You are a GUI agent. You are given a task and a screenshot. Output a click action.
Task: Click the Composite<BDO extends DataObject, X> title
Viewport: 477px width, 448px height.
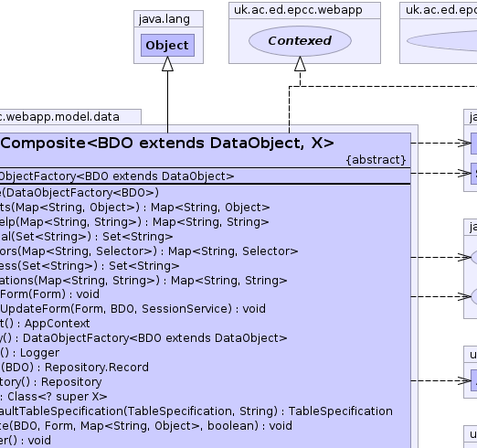point(167,143)
